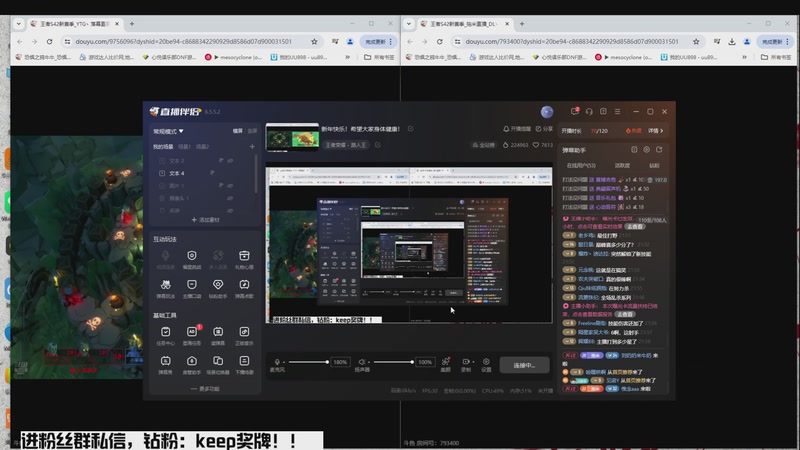Open the 美颜 beauty filter icon
Image resolution: width=800 pixels, height=450 pixels.
click(445, 362)
